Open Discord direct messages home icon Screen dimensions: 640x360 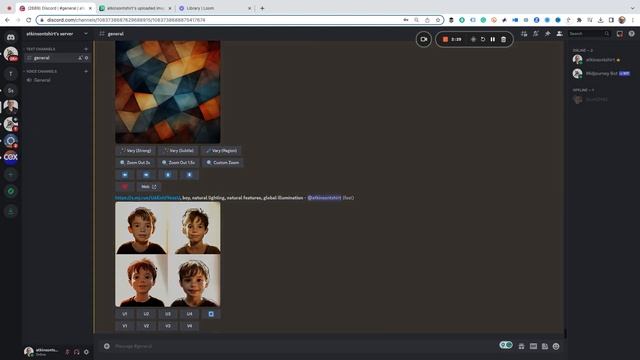pyautogui.click(x=11, y=37)
